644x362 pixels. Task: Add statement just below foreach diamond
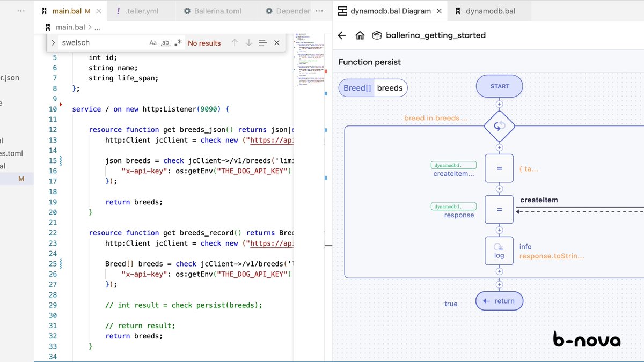coord(500,147)
